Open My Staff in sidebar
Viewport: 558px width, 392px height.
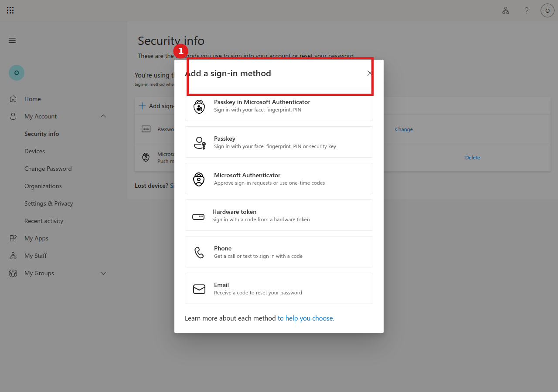pyautogui.click(x=36, y=256)
